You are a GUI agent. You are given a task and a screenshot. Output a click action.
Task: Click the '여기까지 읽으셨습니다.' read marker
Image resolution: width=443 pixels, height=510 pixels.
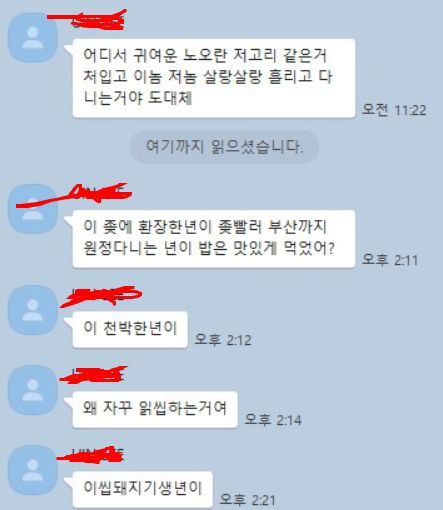[224, 147]
